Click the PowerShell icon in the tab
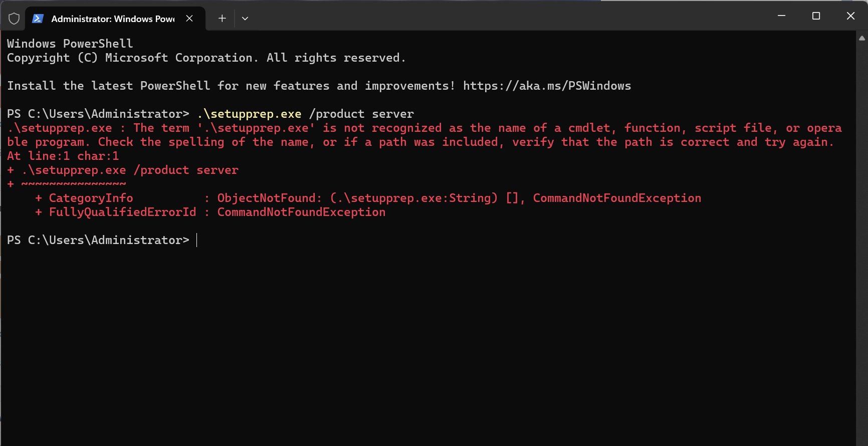Viewport: 868px width, 446px height. (x=37, y=19)
